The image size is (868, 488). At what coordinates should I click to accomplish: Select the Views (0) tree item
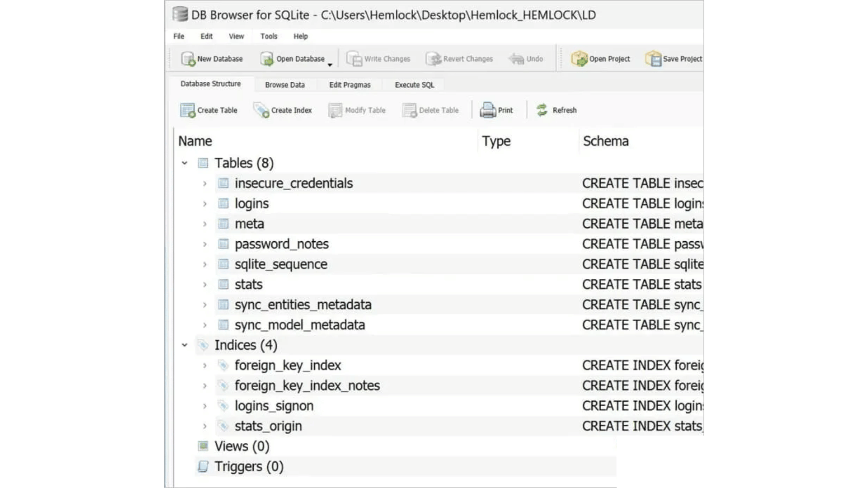tap(242, 446)
